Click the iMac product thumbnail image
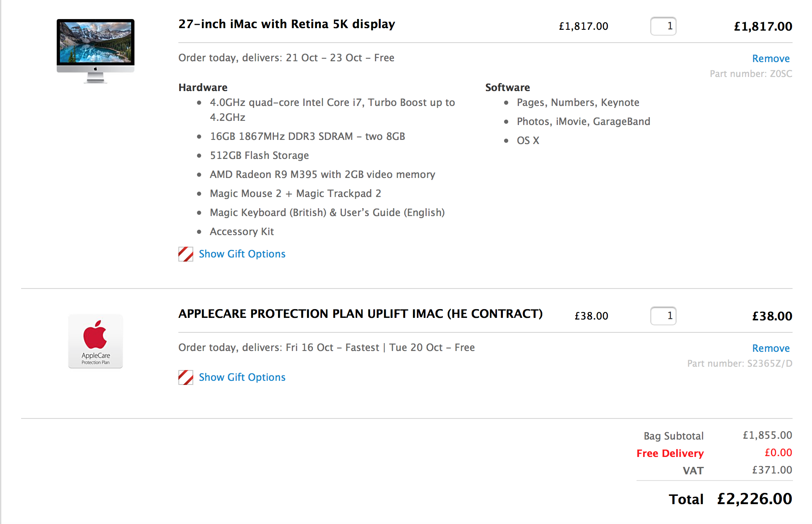Screen dimensions: 812x524 96,50
